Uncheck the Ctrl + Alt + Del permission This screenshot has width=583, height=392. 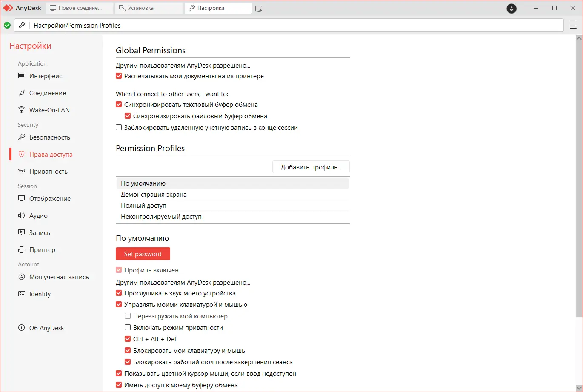128,339
